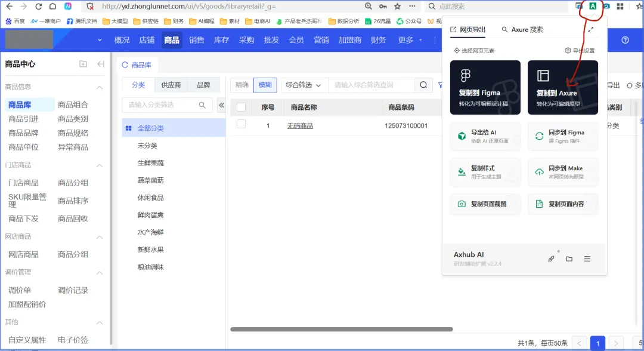This screenshot has width=644, height=351.
Task: Open the hamburger menu in Axhub footer
Action: (x=587, y=259)
